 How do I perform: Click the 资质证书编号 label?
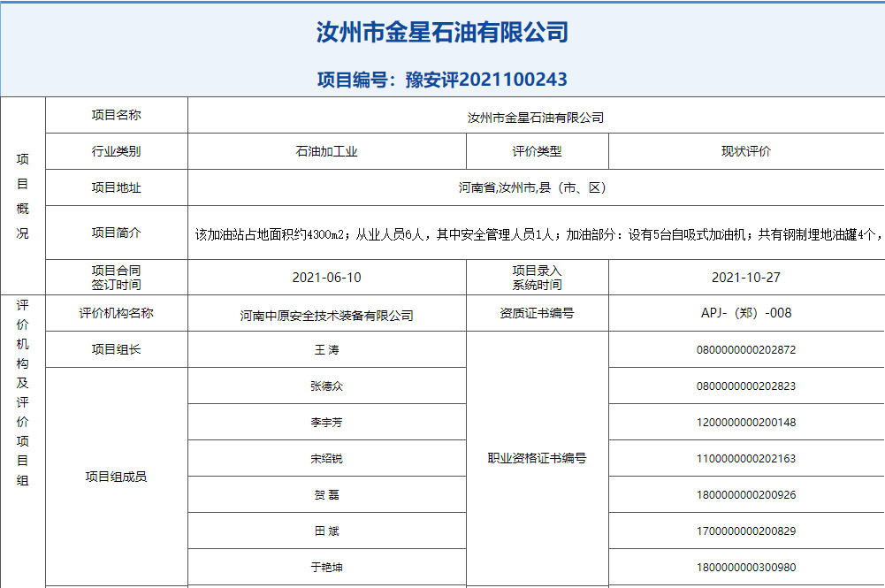click(537, 313)
